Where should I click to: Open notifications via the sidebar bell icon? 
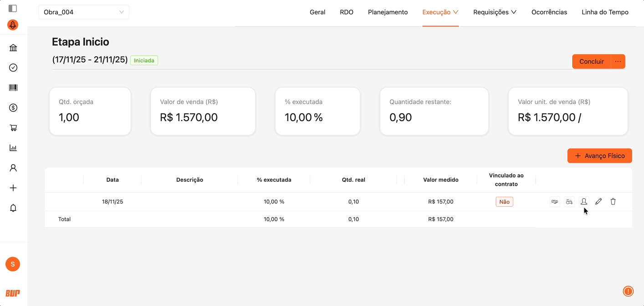[13, 208]
